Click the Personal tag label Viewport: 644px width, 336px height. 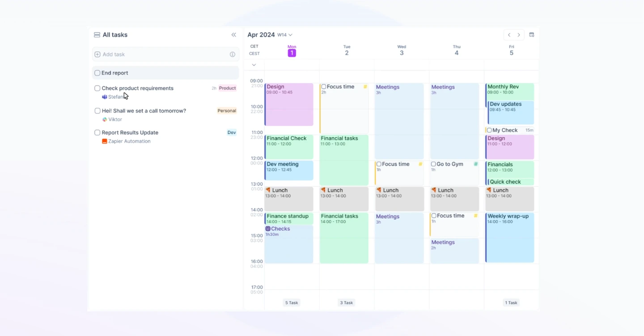[x=227, y=111]
